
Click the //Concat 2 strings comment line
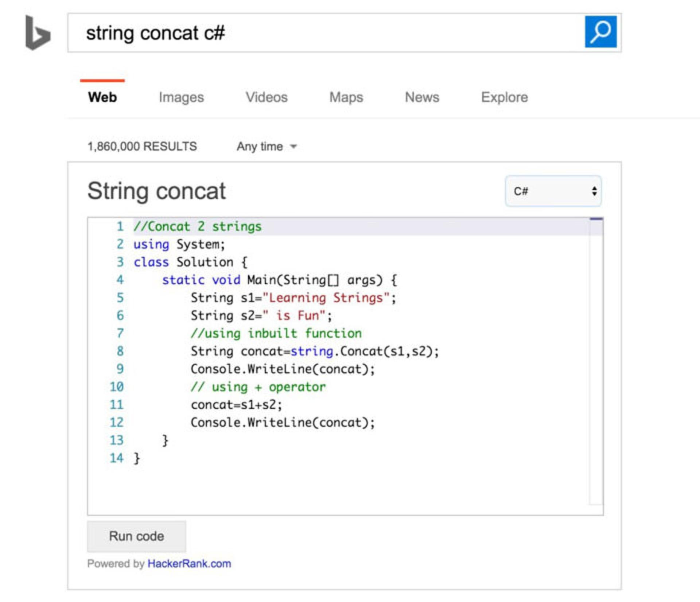[x=197, y=226]
